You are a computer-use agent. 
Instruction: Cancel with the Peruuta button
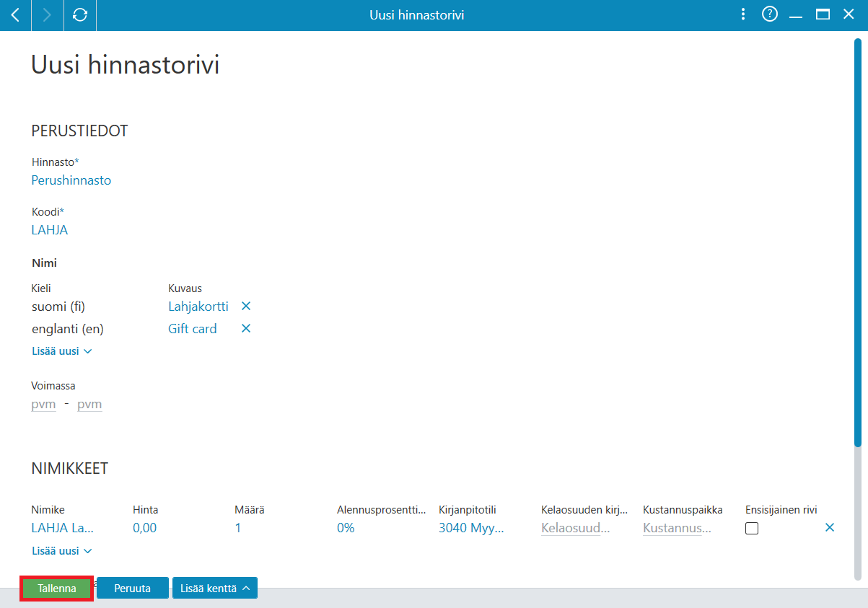[x=133, y=589]
